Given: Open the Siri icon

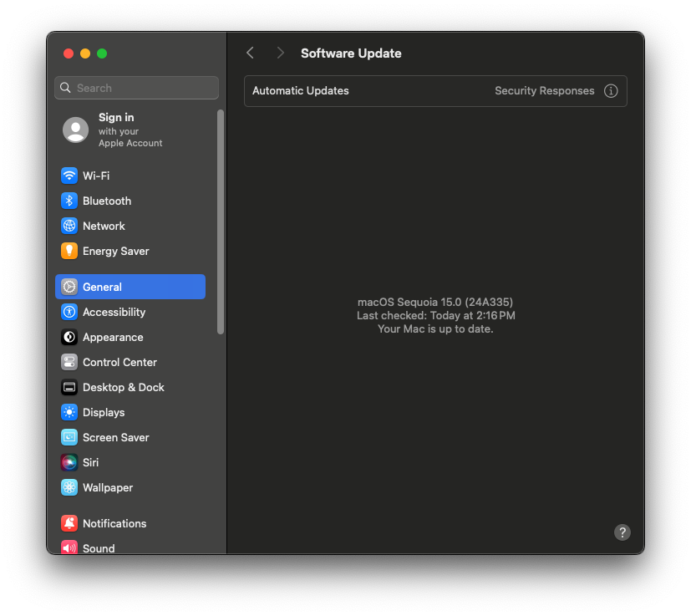Looking at the screenshot, I should [69, 462].
